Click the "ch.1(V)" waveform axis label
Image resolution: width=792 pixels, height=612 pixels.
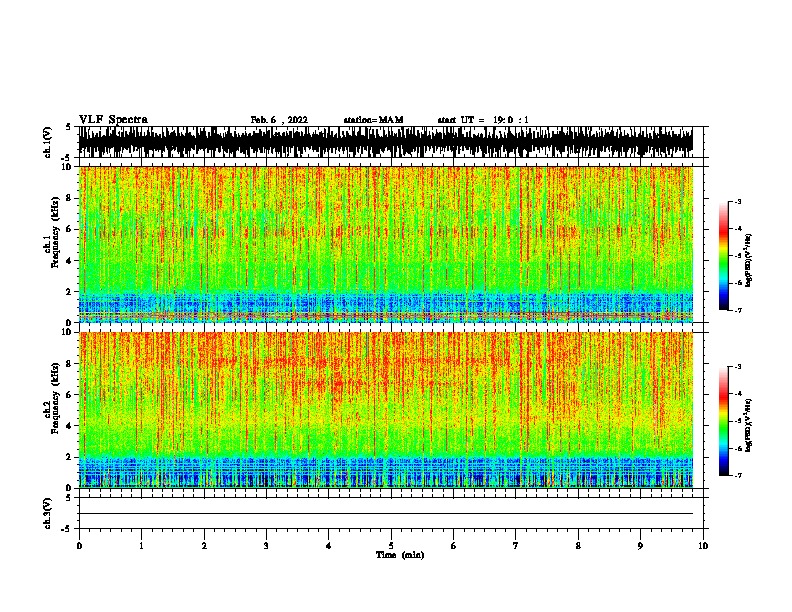click(x=48, y=142)
